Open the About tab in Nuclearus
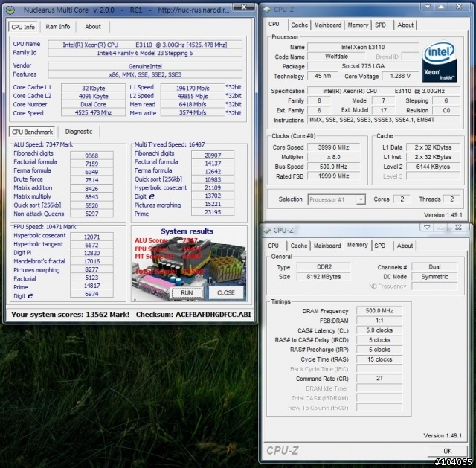The image size is (476, 468). pos(92,27)
